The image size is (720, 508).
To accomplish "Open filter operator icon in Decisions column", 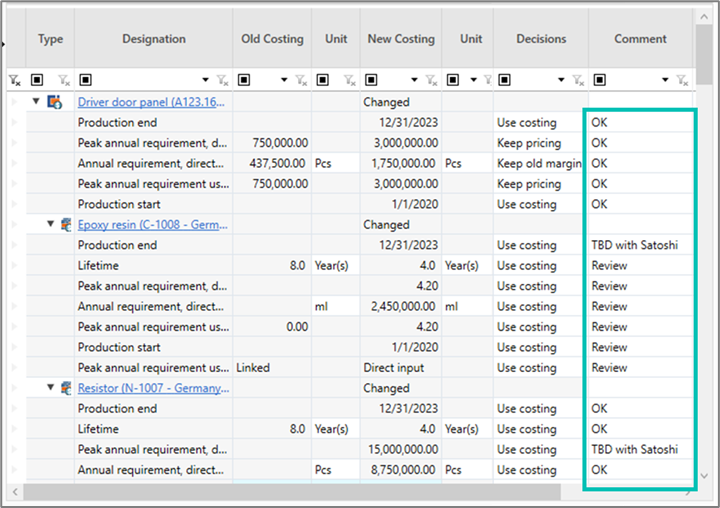I will pyautogui.click(x=504, y=80).
